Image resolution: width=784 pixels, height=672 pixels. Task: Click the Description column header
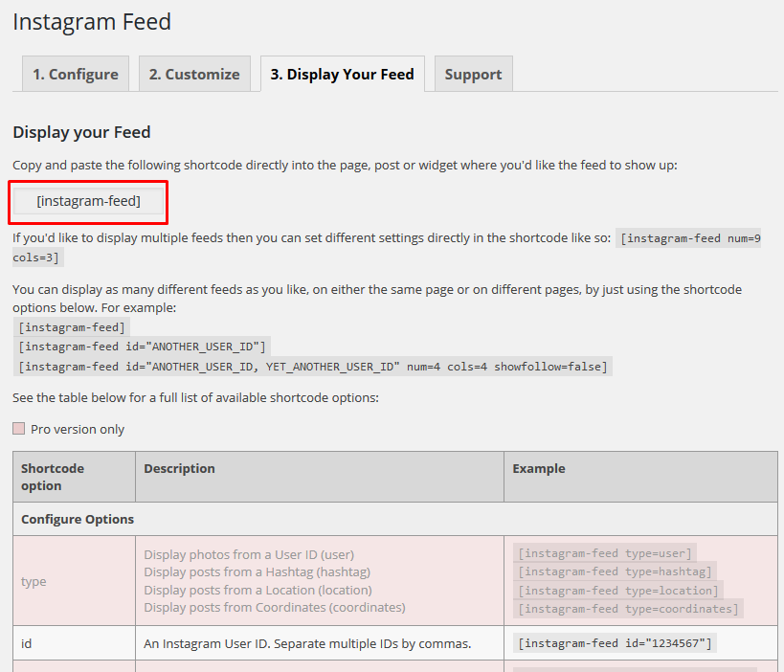[x=179, y=469]
